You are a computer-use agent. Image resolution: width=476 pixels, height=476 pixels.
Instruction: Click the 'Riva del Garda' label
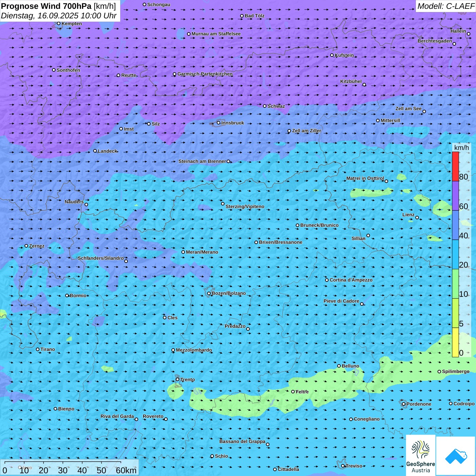point(117,416)
